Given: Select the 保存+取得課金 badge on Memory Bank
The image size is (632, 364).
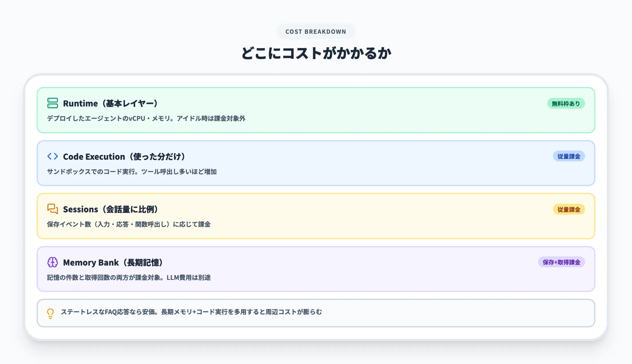Looking at the screenshot, I should 561,262.
